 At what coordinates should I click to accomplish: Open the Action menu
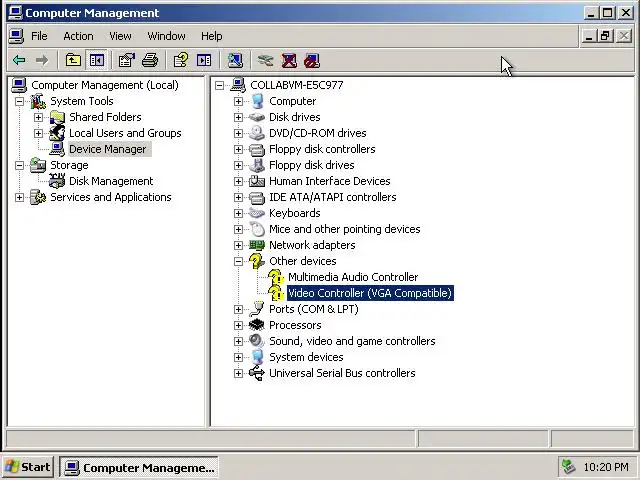click(x=78, y=36)
